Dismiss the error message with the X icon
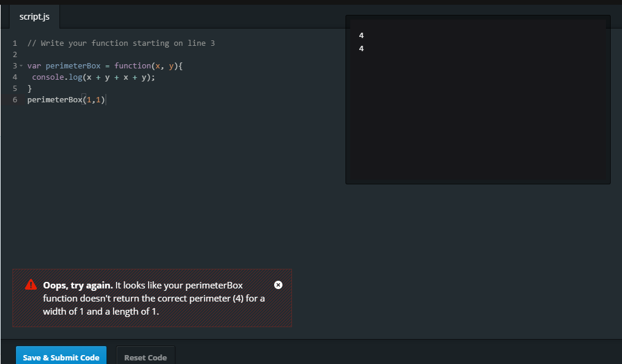The height and width of the screenshot is (364, 622). [x=278, y=285]
